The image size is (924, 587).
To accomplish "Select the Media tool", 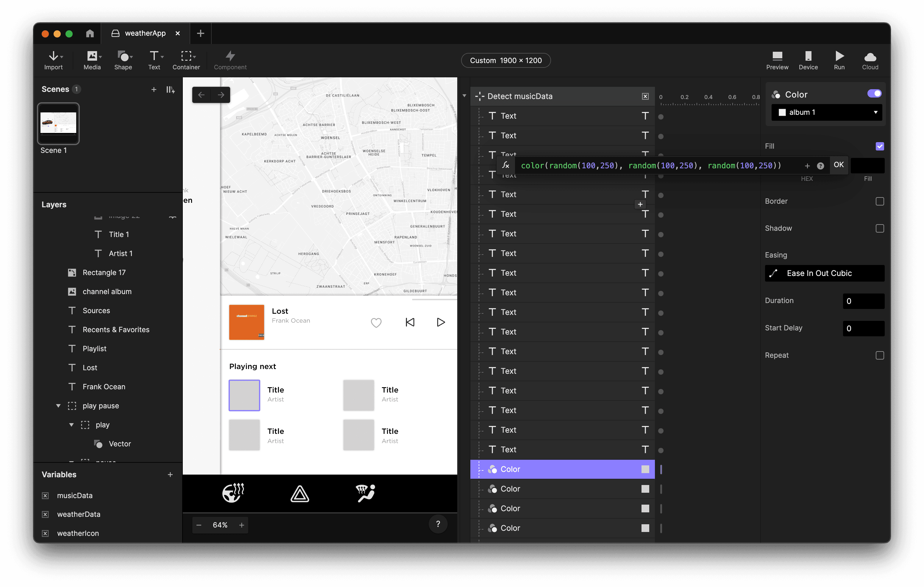I will [x=92, y=60].
